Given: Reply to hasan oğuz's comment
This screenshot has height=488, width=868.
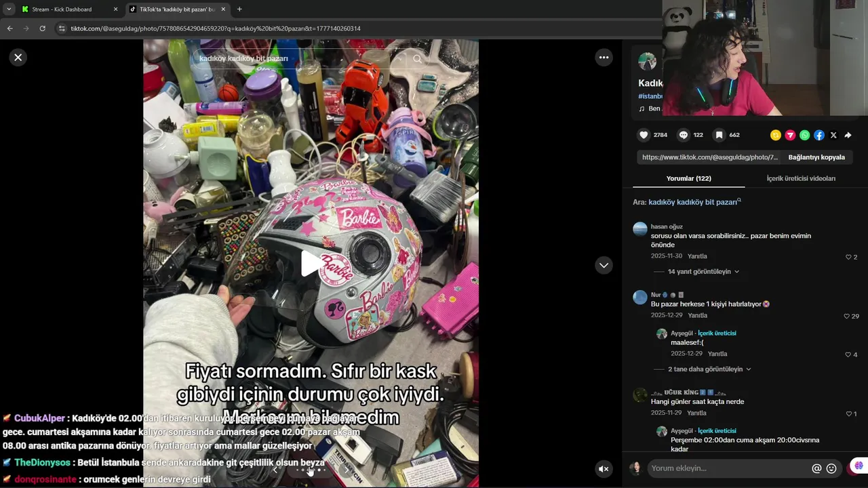Looking at the screenshot, I should click(697, 256).
